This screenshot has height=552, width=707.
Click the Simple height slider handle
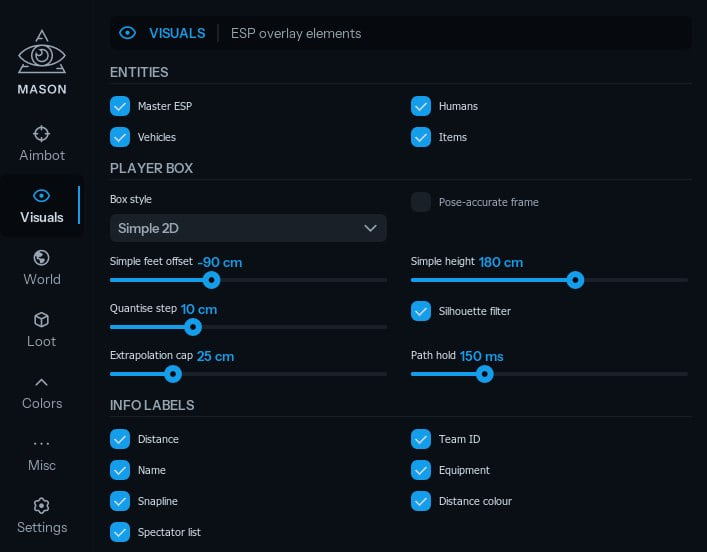click(x=575, y=280)
